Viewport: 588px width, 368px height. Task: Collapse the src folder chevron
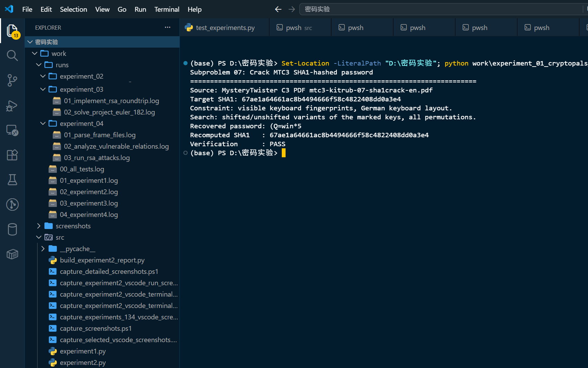[39, 237]
